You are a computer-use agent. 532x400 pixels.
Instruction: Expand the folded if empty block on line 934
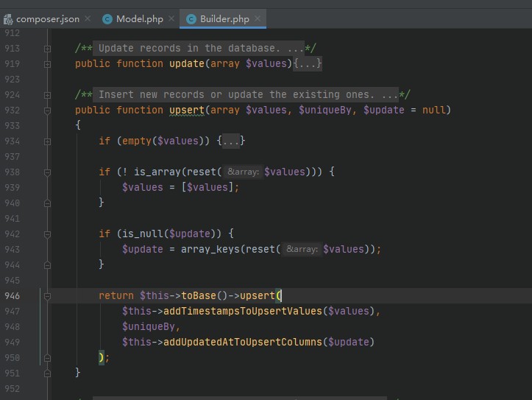pyautogui.click(x=48, y=141)
